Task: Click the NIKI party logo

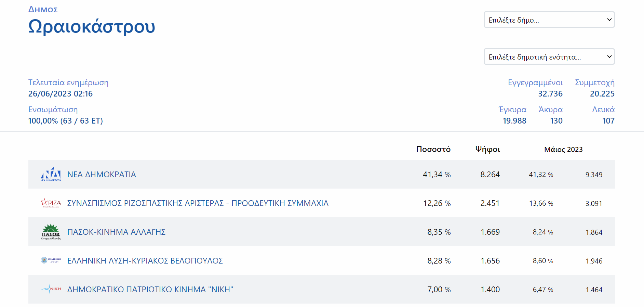Action: 51,289
